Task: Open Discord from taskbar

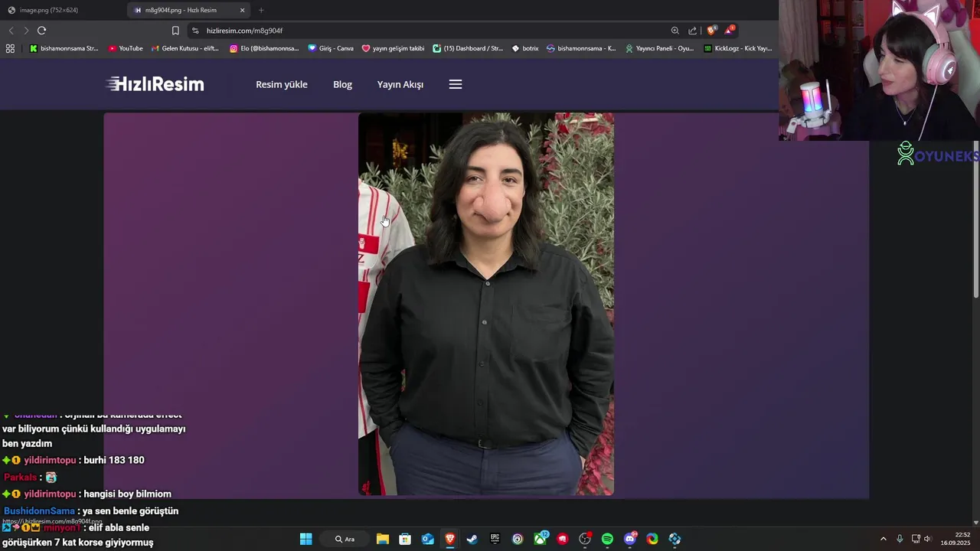Action: pos(630,539)
